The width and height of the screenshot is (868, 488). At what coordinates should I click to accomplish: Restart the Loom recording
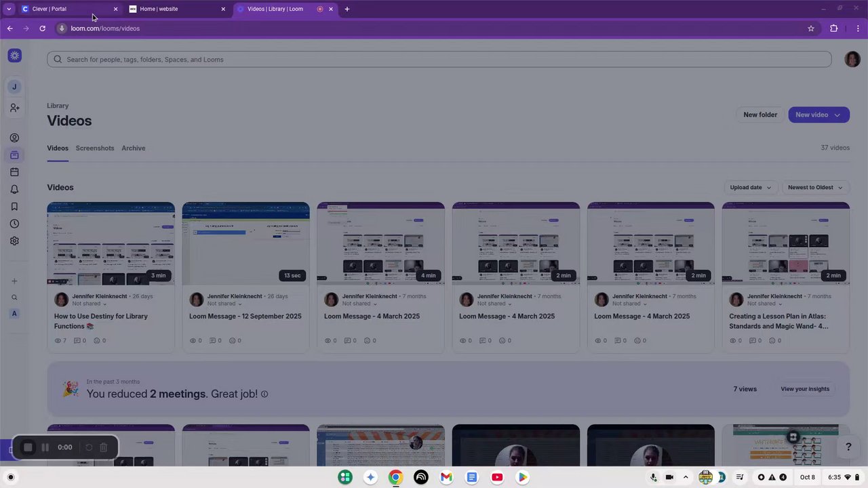pos(88,447)
